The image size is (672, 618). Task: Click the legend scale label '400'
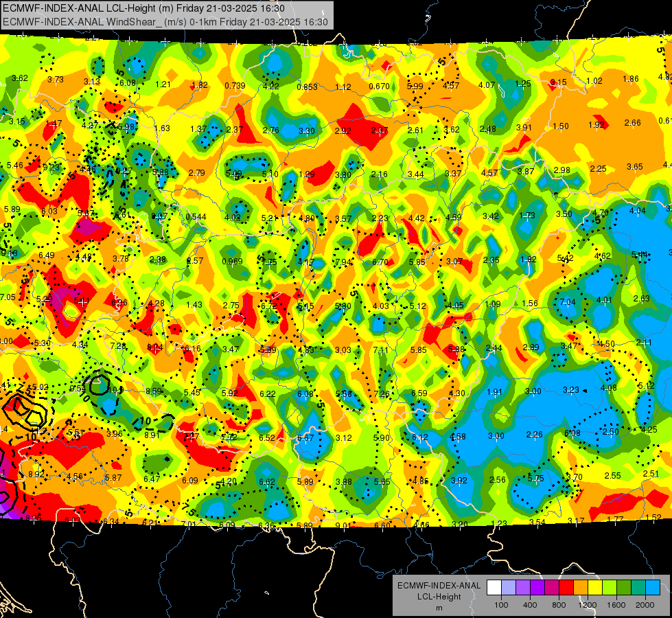click(530, 605)
